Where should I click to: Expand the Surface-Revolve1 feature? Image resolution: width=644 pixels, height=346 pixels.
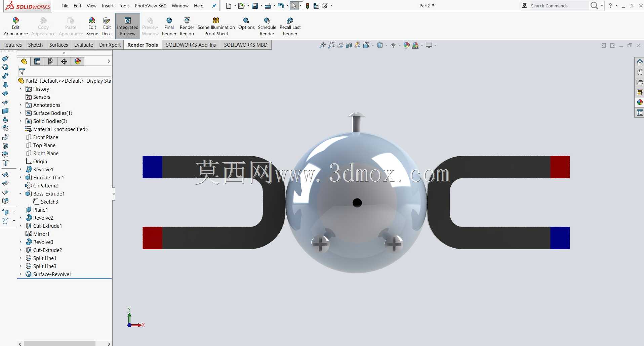click(x=20, y=274)
